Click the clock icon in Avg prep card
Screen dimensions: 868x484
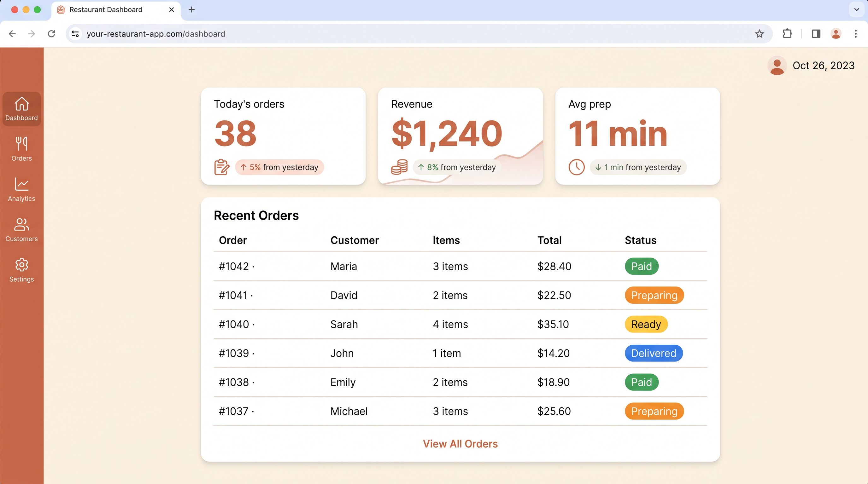coord(577,167)
